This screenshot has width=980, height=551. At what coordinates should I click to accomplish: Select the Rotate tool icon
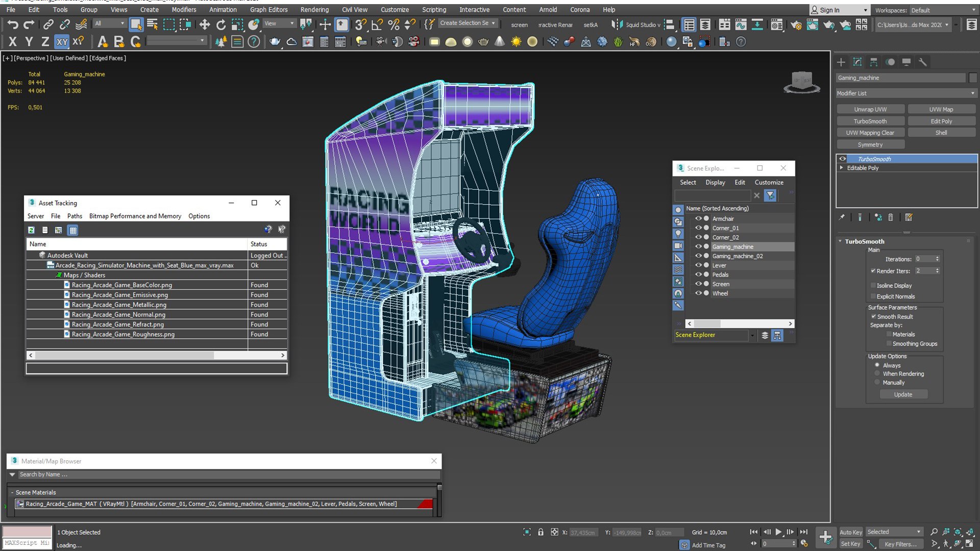(220, 24)
